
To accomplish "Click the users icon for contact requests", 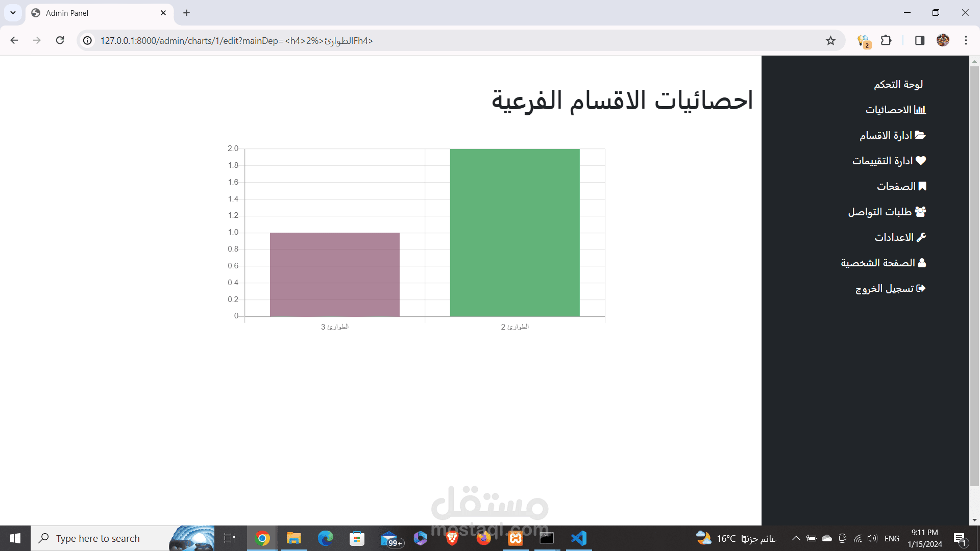I will coord(920,212).
